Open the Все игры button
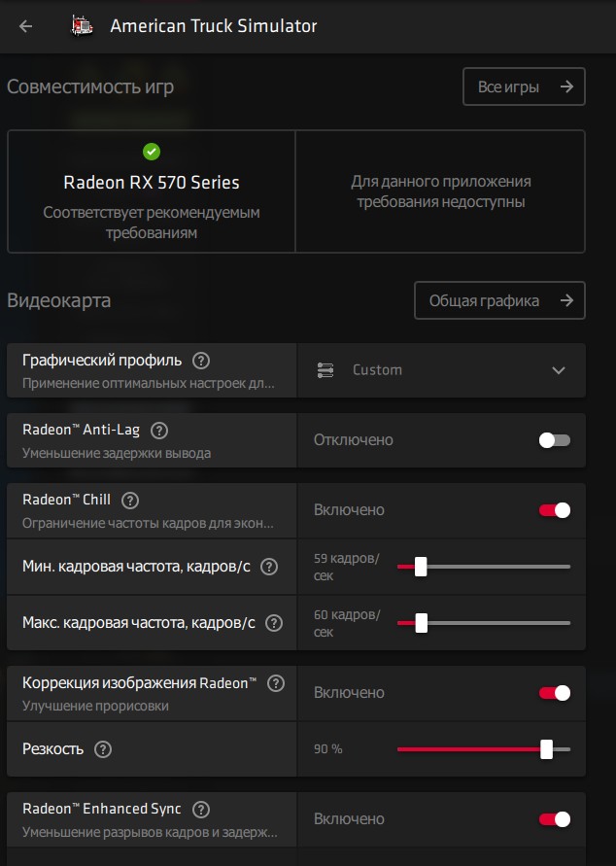The image size is (616, 866). (x=524, y=87)
